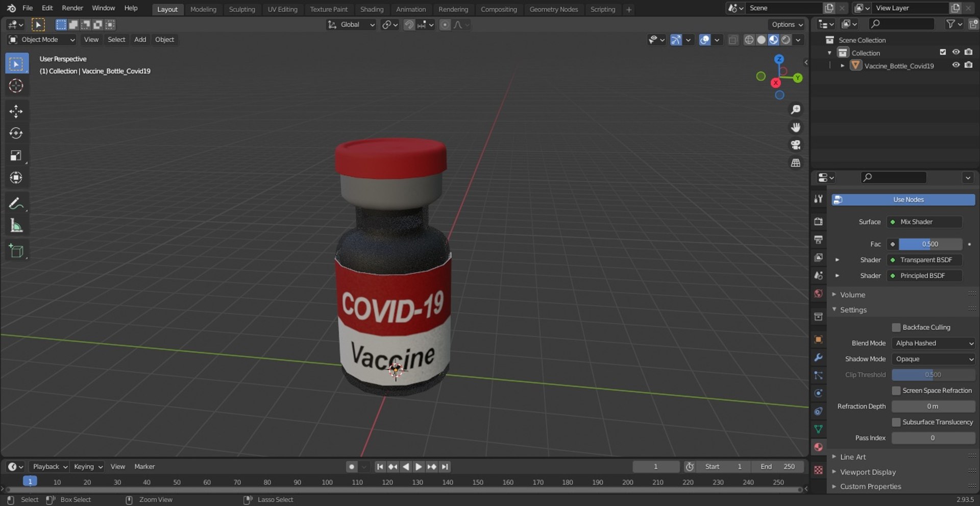Click the Clip Threshold slider
Image resolution: width=980 pixels, height=506 pixels.
pos(934,375)
